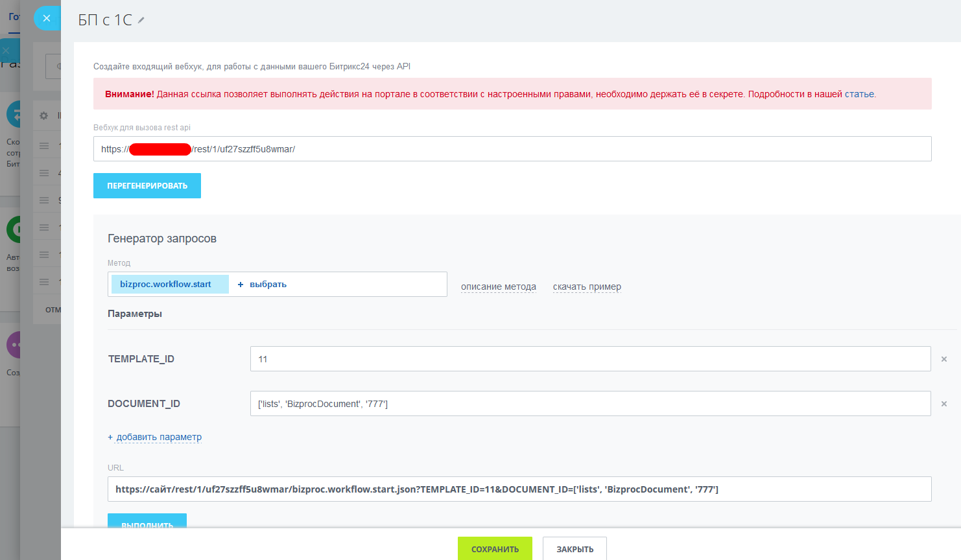
Task: Select the bizproc.workflow.start method tag
Action: coord(170,284)
